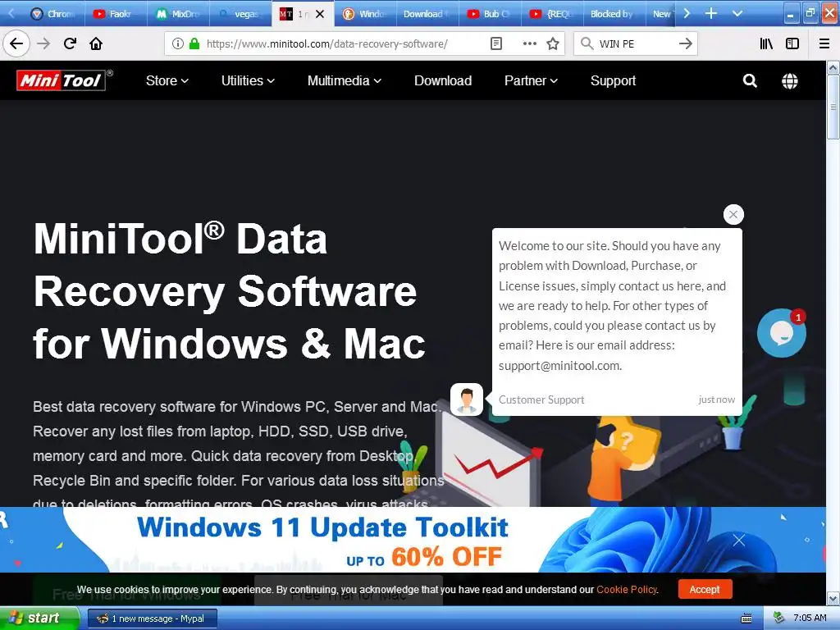Accept the cookie notice
The image size is (840, 630).
(705, 589)
